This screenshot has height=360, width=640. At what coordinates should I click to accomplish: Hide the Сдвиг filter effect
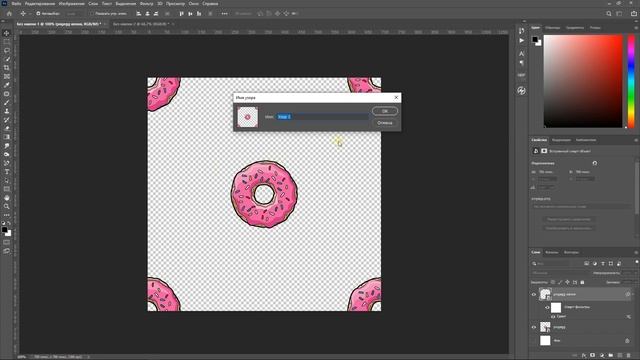pos(553,316)
